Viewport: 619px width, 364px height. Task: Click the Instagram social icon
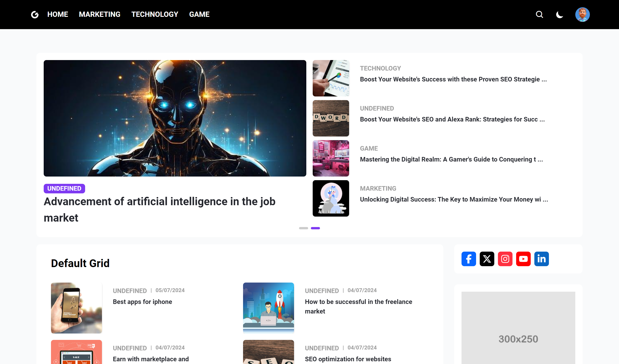click(x=505, y=259)
